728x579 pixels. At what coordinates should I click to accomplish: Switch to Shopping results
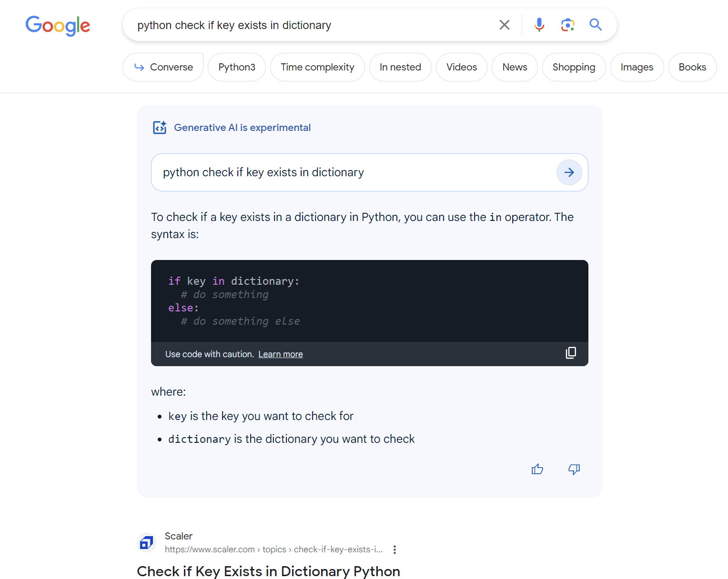coord(574,67)
